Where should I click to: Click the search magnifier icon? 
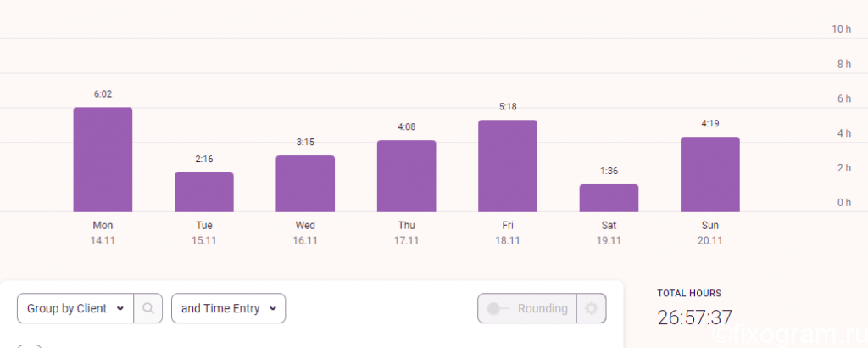(147, 308)
